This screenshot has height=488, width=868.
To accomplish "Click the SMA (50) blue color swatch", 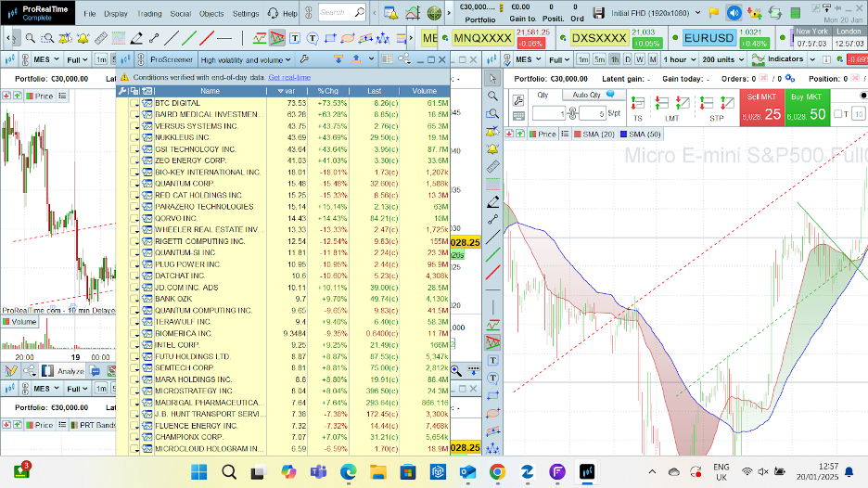I will point(624,134).
